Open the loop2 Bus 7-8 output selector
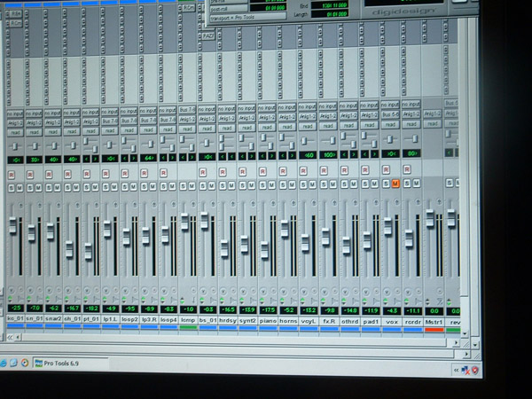 click(129, 121)
